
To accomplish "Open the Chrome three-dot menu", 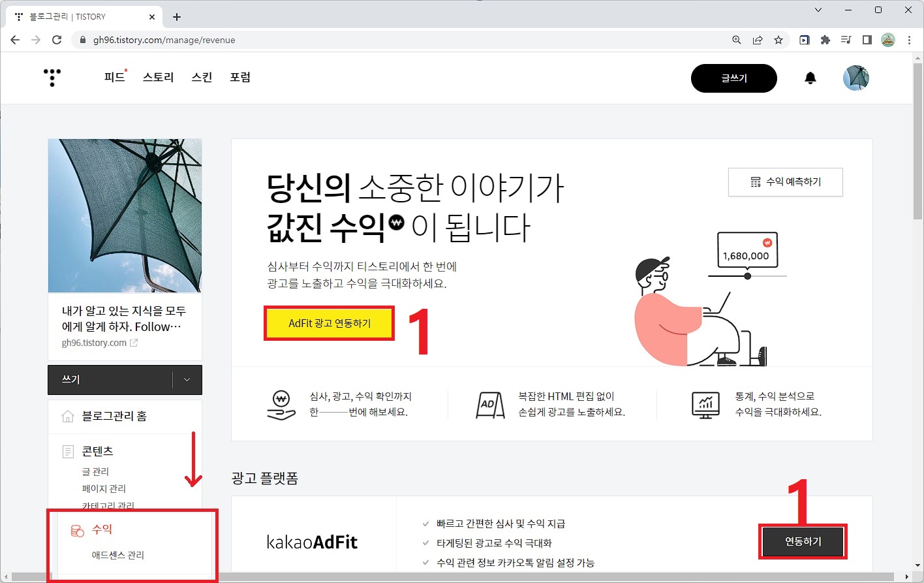I will click(909, 40).
